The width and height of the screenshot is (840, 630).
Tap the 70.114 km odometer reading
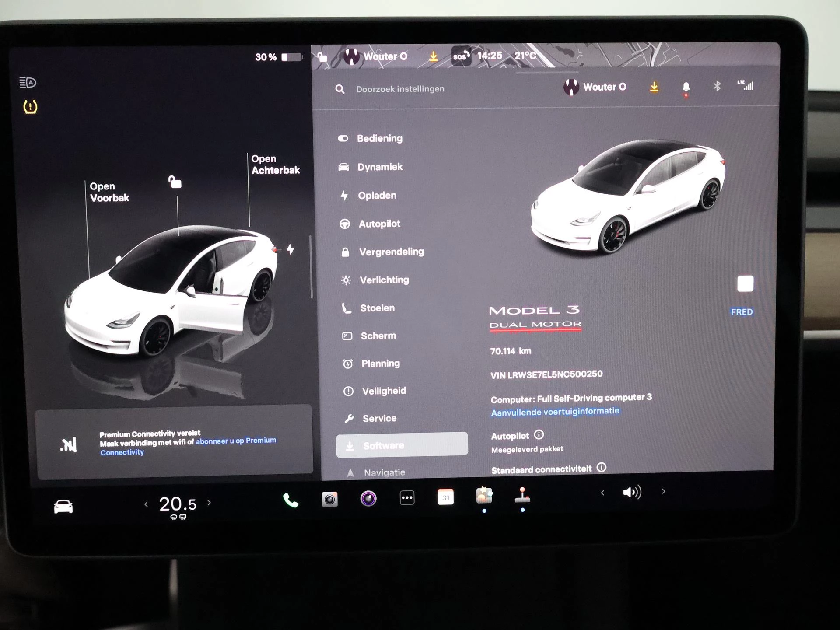(511, 351)
